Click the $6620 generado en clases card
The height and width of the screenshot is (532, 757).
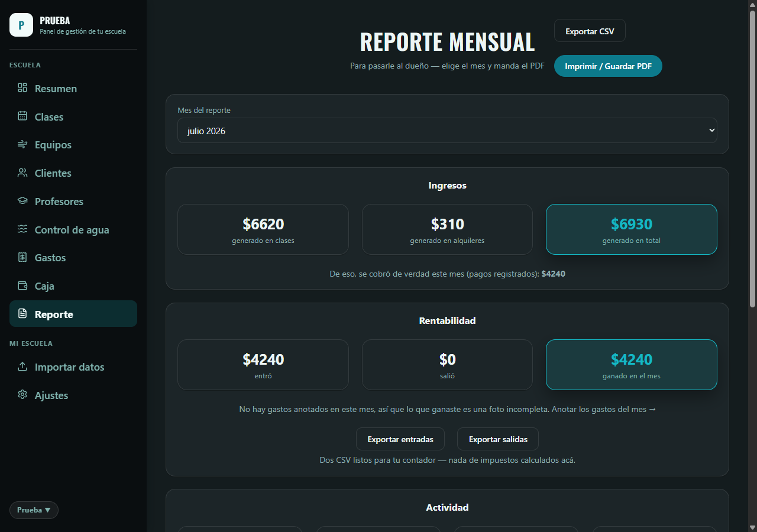click(x=263, y=229)
